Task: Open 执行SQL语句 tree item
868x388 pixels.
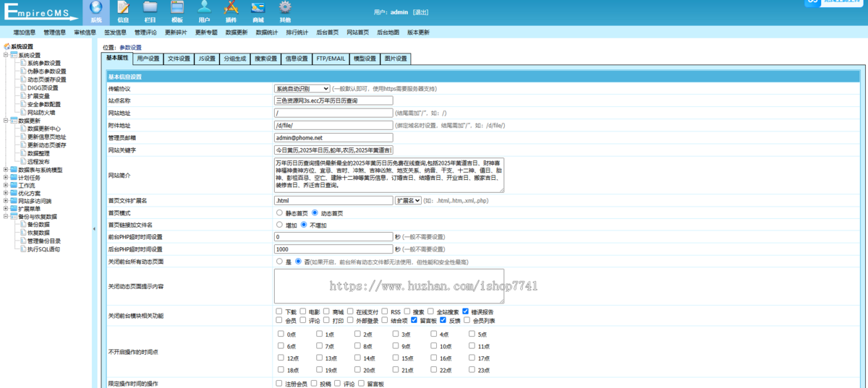Action: click(43, 249)
